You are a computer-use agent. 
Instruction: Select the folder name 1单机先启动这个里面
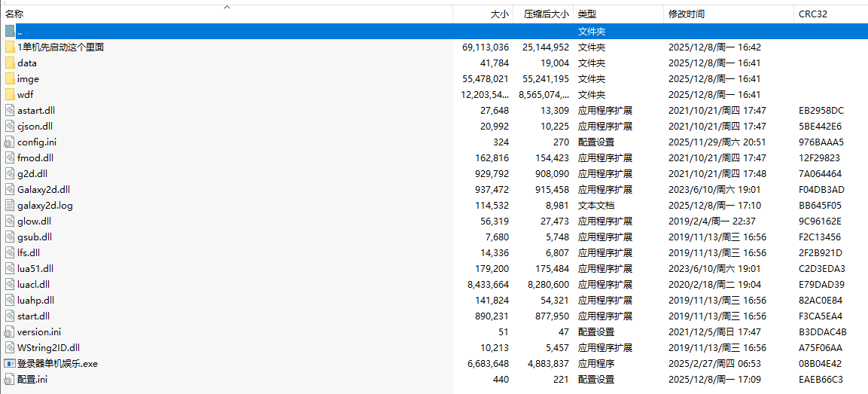tap(60, 47)
